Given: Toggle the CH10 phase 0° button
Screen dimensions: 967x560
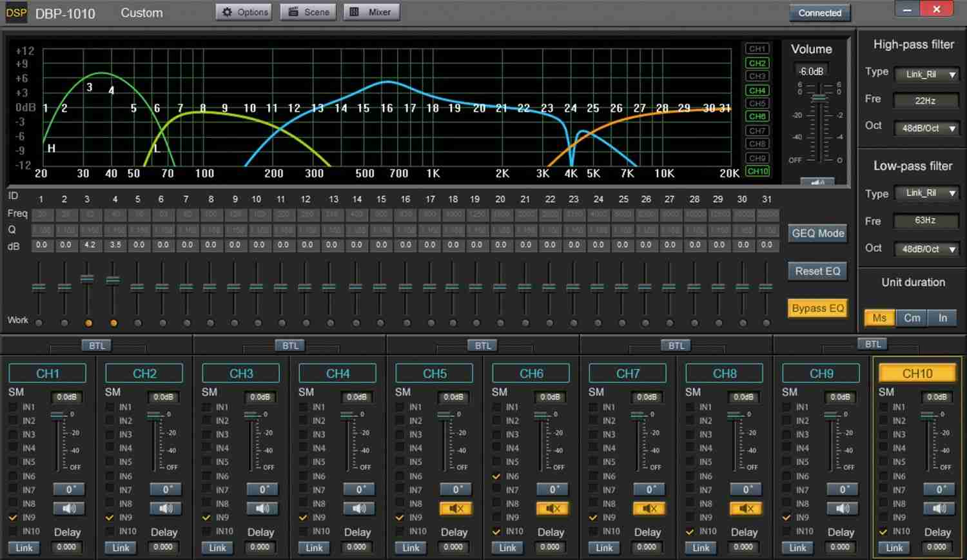Looking at the screenshot, I should [939, 489].
